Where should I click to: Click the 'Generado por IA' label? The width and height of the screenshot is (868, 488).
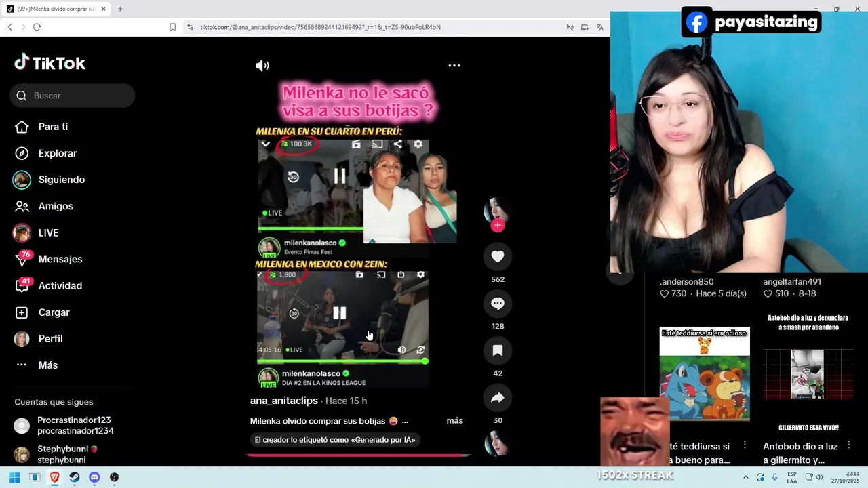pyautogui.click(x=335, y=440)
